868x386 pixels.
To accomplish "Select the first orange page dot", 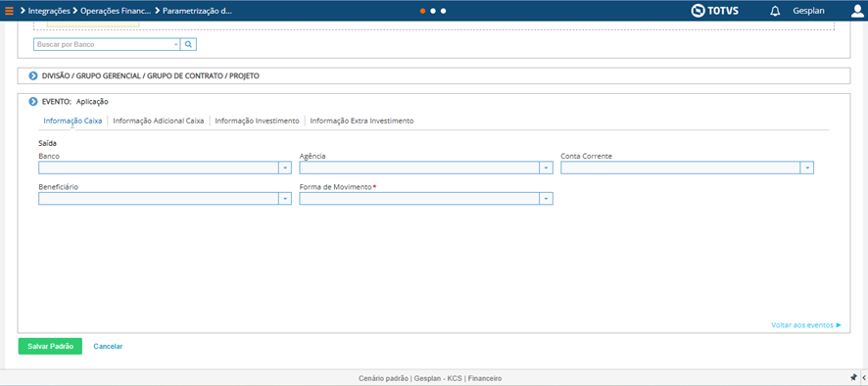I will click(x=422, y=11).
